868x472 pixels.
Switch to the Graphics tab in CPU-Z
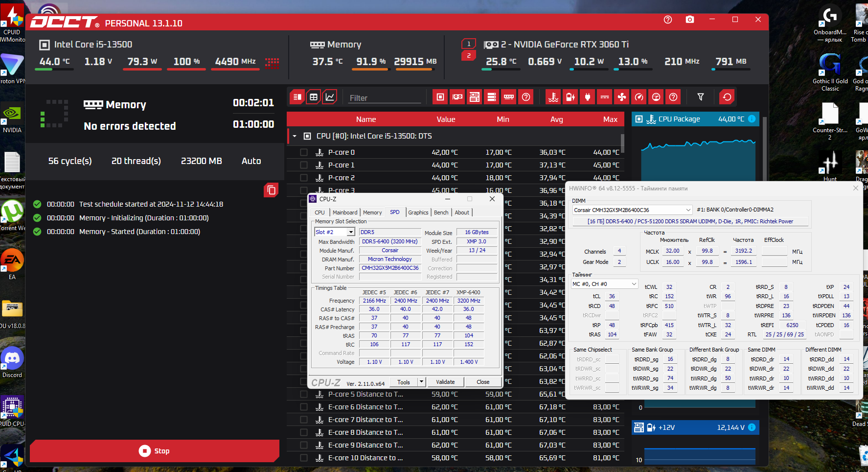418,212
